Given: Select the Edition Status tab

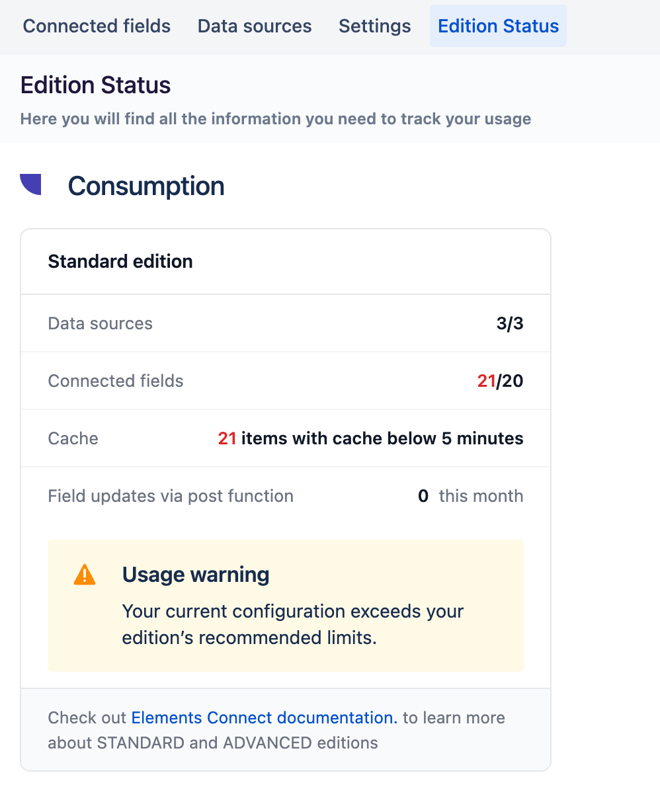Looking at the screenshot, I should [x=498, y=26].
